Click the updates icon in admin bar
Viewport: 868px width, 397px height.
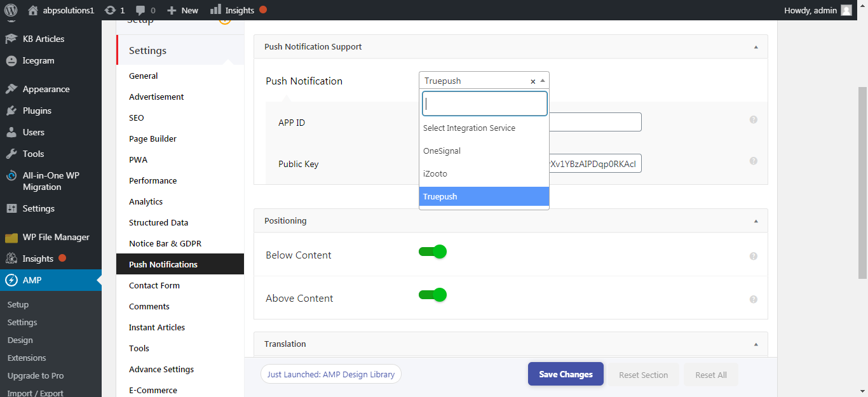pyautogui.click(x=110, y=10)
